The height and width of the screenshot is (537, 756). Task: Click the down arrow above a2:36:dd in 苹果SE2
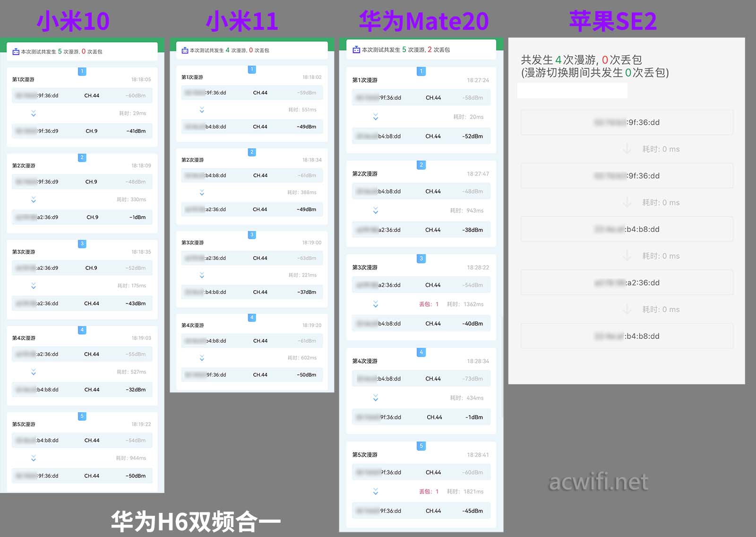coord(627,256)
